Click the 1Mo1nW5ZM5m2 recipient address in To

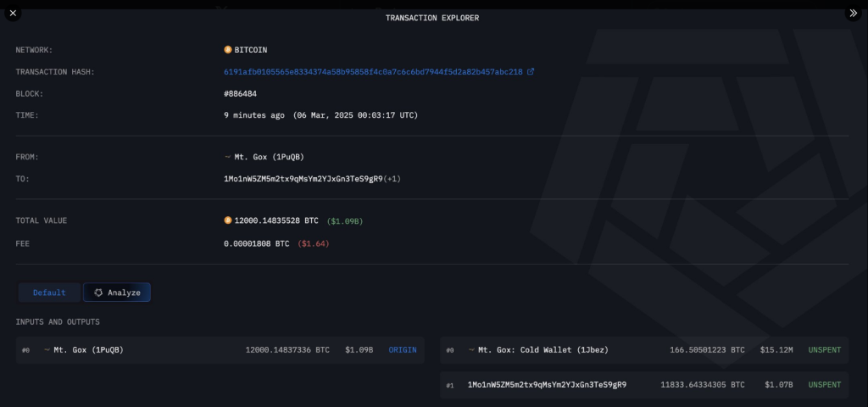pos(303,179)
